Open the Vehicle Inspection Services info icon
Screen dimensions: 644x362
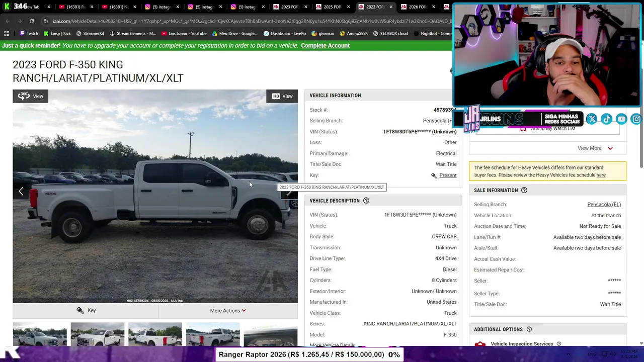coord(558,344)
